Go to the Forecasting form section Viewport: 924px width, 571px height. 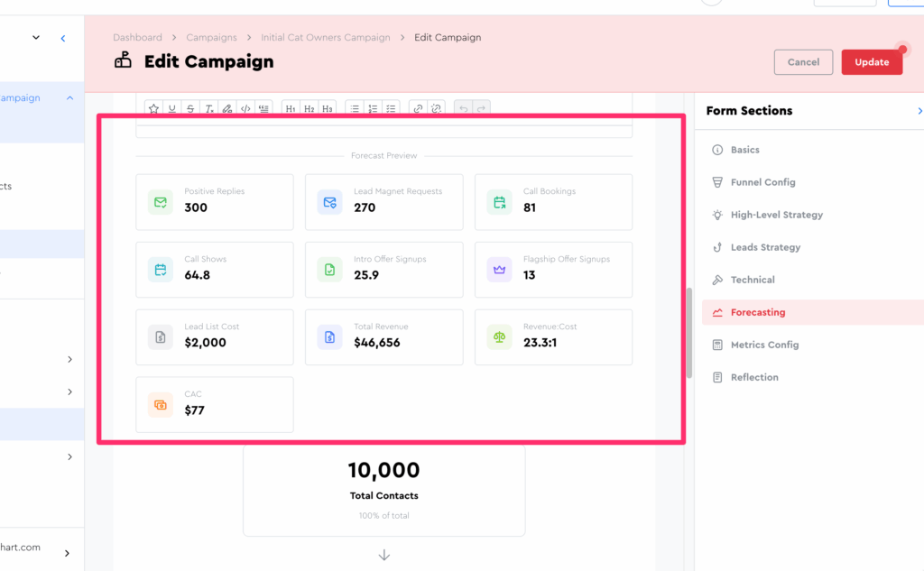[757, 312]
